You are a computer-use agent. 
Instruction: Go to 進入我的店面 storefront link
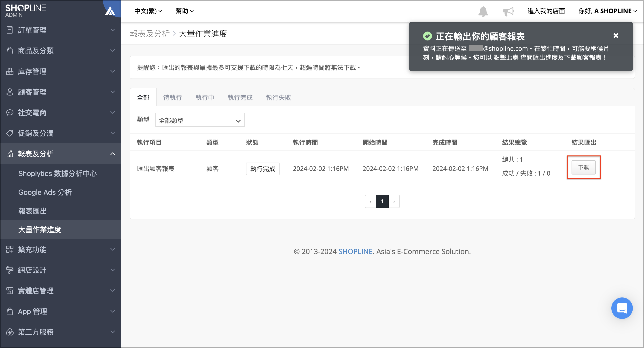coord(546,11)
